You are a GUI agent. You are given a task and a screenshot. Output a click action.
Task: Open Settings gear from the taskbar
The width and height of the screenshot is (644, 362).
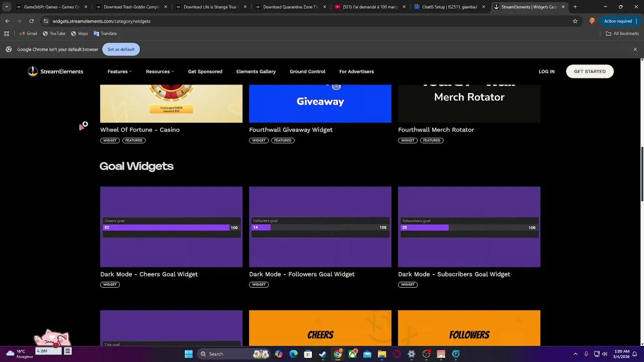[412, 354]
